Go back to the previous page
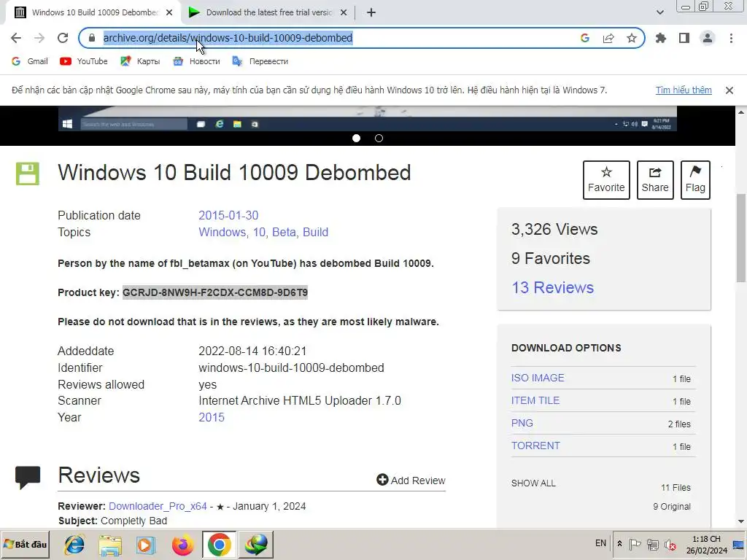The width and height of the screenshot is (747, 560). point(16,38)
